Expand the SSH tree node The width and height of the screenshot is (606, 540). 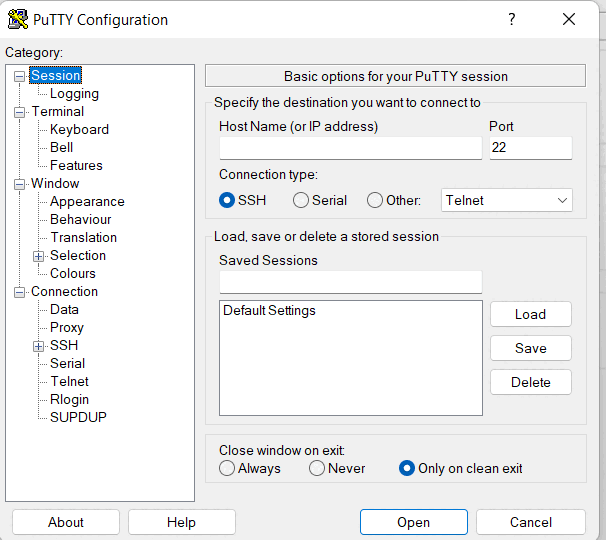38,346
